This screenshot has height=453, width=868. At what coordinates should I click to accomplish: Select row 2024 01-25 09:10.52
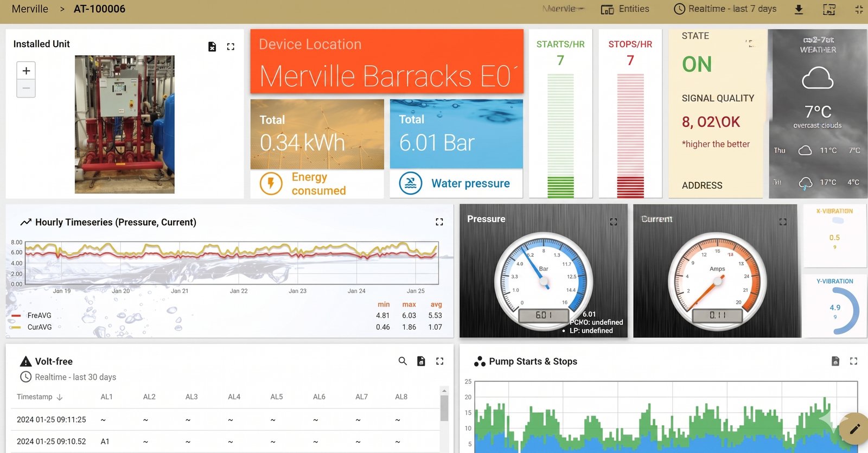point(225,442)
